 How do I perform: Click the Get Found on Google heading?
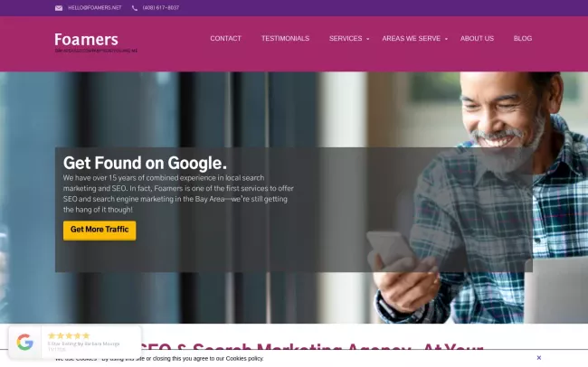click(145, 163)
